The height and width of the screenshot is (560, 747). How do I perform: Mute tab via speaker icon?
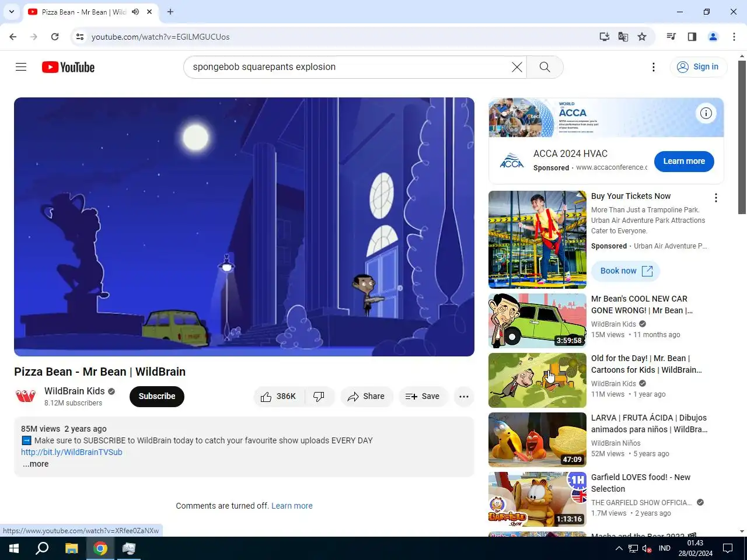coord(135,12)
